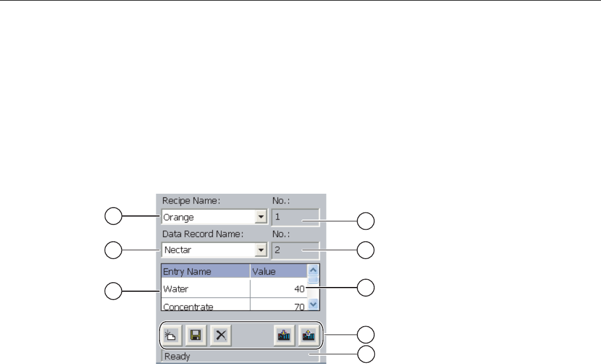
Task: Click the data record number field showing 2
Action: pyautogui.click(x=295, y=250)
